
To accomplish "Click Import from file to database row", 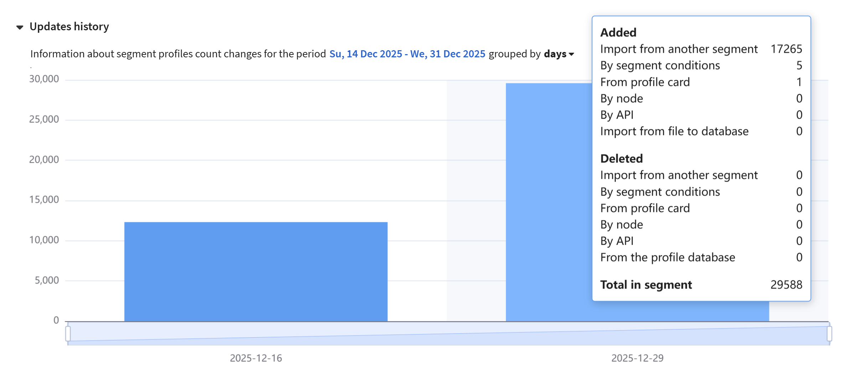I will pyautogui.click(x=674, y=131).
